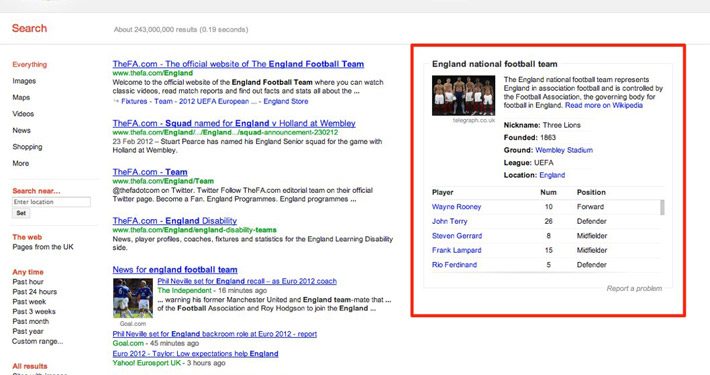Open Taylor: Low expectations help England article

(x=196, y=354)
